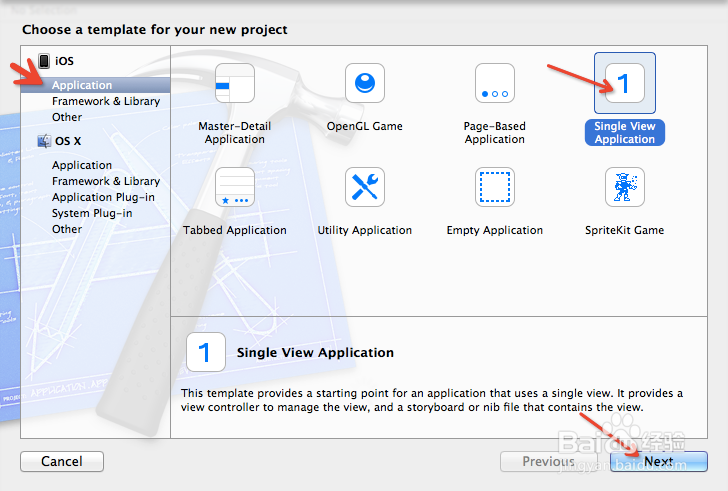Choose System Plug-in category
Screen dimensions: 728x491
pyautogui.click(x=91, y=214)
